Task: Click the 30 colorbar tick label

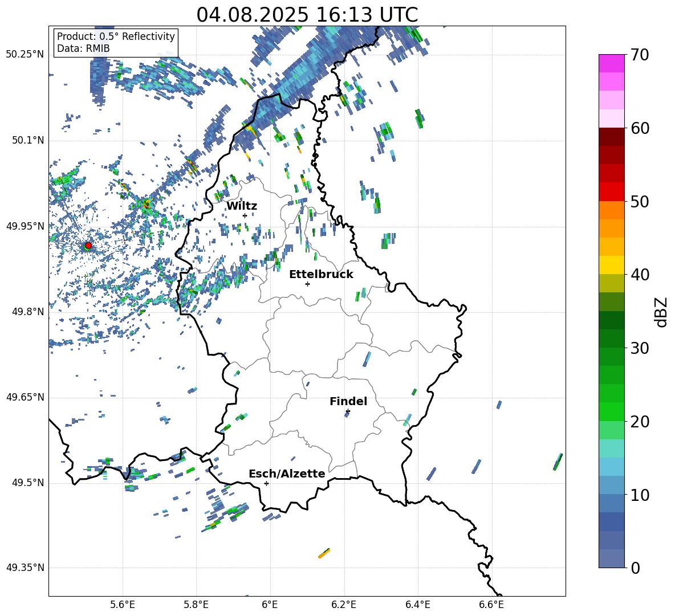Action: pyautogui.click(x=640, y=348)
